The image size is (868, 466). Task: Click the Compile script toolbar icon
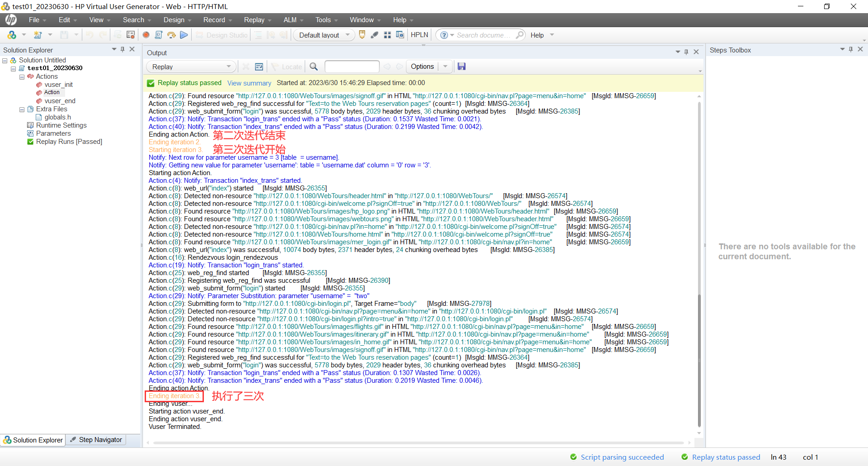point(159,35)
